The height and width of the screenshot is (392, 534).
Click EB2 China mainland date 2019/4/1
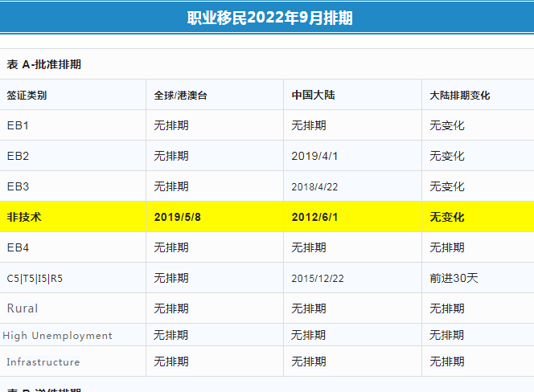click(x=314, y=156)
